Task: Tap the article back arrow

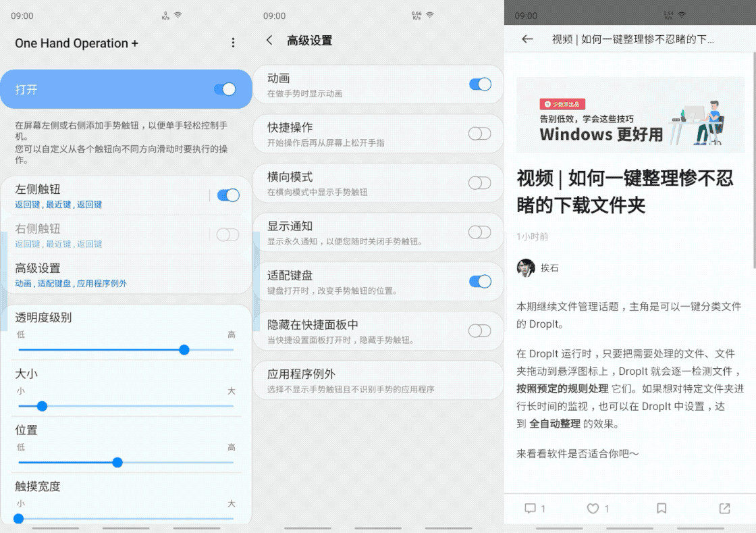Action: (527, 39)
